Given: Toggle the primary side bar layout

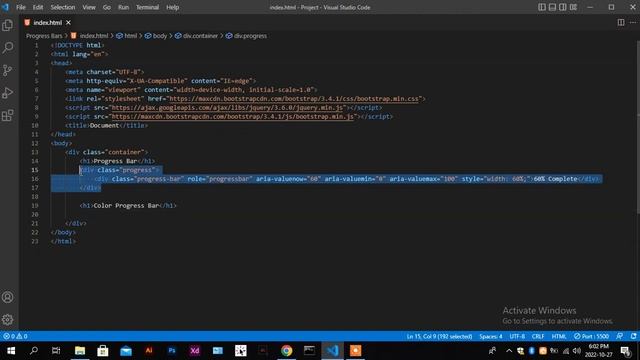Looking at the screenshot, I should [542, 7].
